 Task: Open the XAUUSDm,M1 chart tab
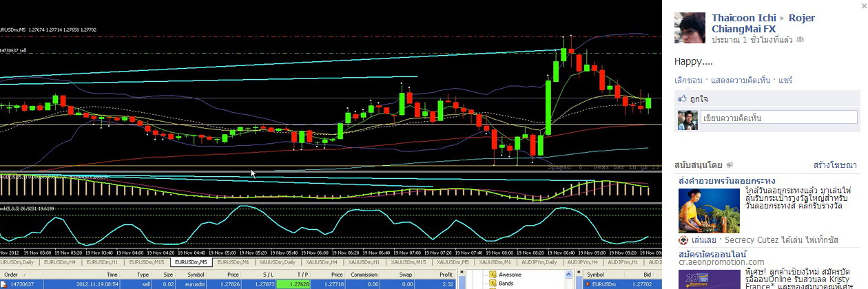pyautogui.click(x=495, y=261)
